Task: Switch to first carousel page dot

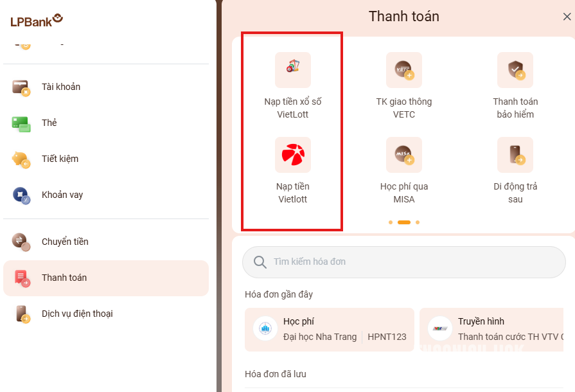Action: coord(391,222)
